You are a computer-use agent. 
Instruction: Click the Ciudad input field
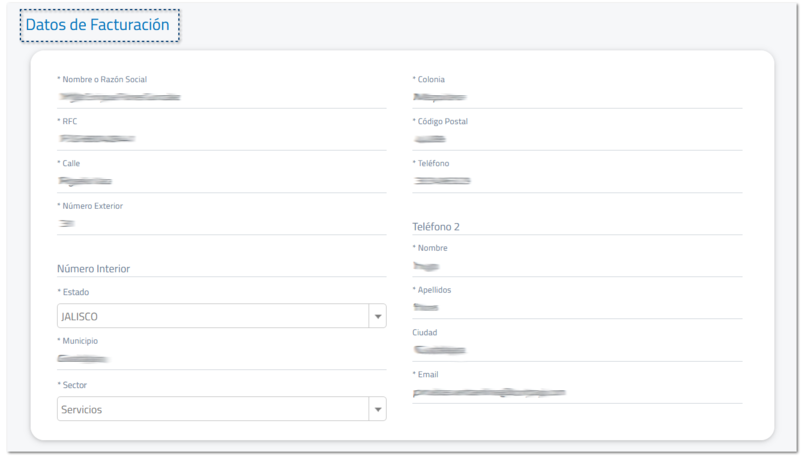pos(576,350)
